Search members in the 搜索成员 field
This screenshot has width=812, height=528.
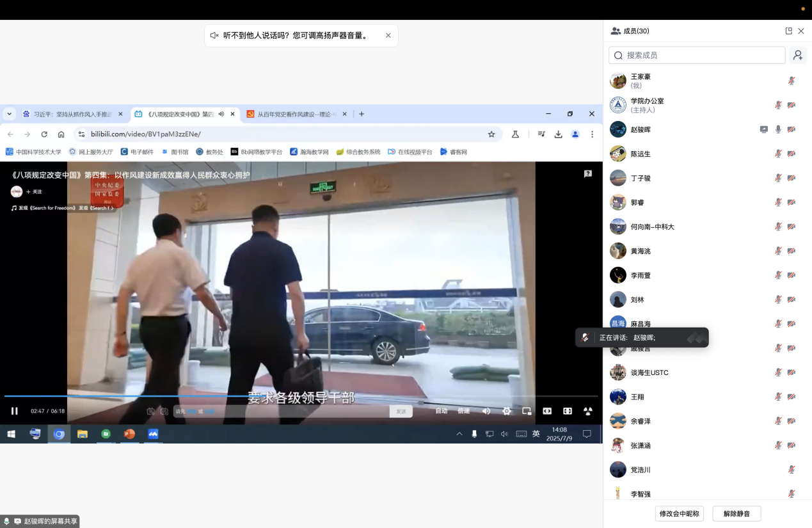(x=697, y=55)
